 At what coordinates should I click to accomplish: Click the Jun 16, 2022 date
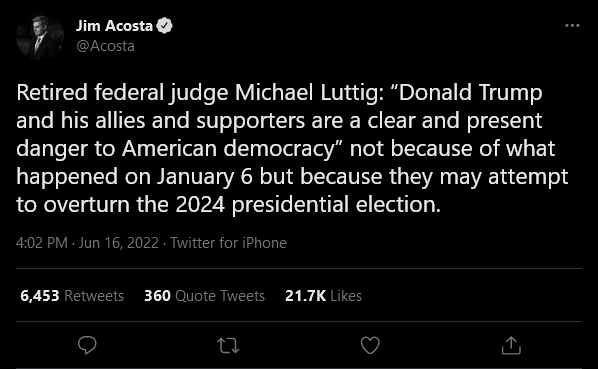point(118,243)
